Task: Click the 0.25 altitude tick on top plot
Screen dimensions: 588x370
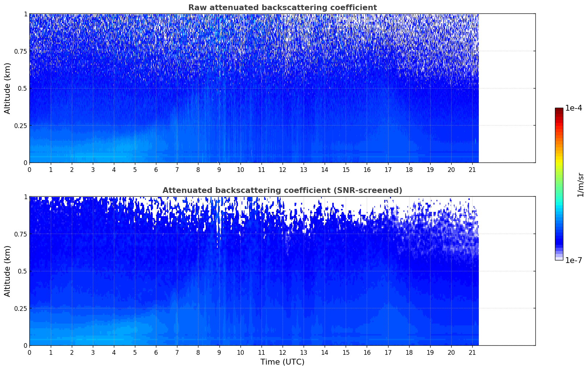Action: coord(21,126)
